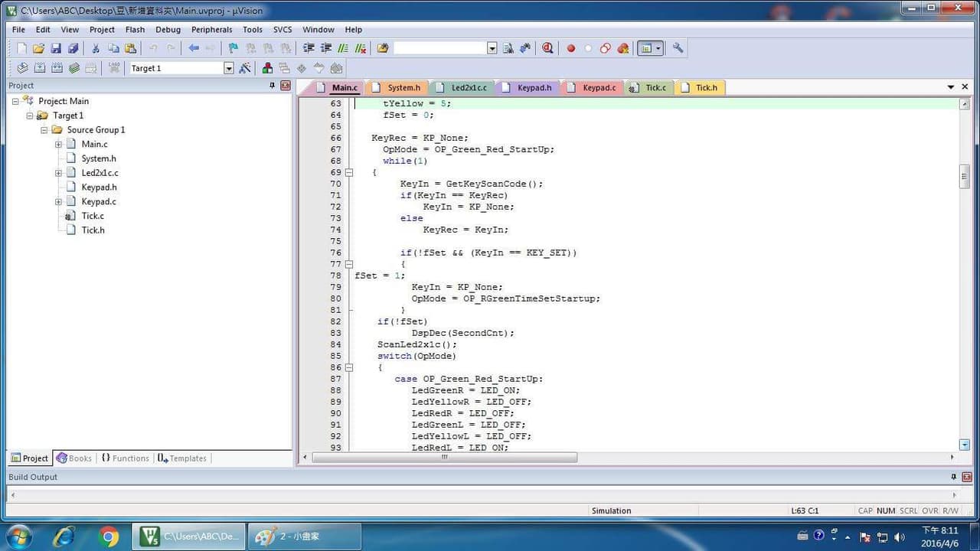Insert a breakpoint with red circle icon
Image resolution: width=980 pixels, height=551 pixels.
570,48
